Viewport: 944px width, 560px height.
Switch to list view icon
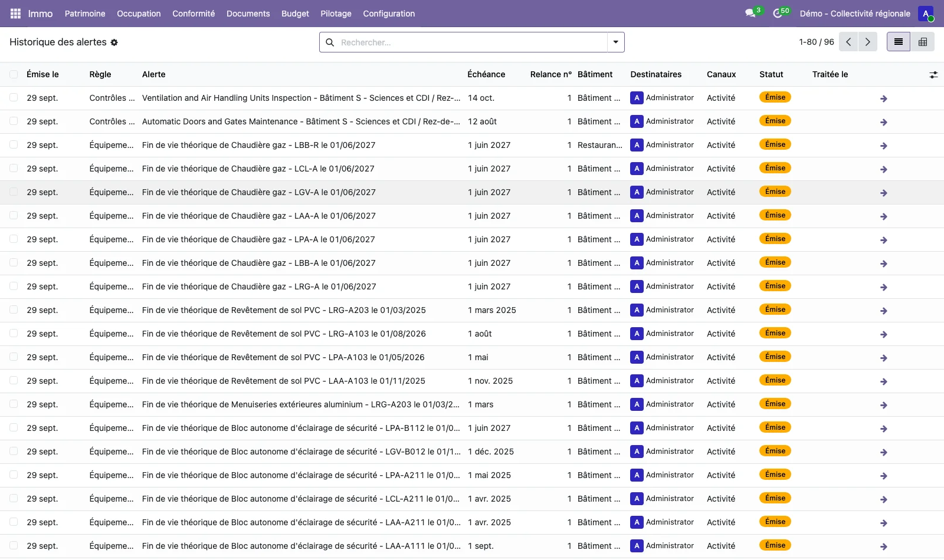coord(899,42)
